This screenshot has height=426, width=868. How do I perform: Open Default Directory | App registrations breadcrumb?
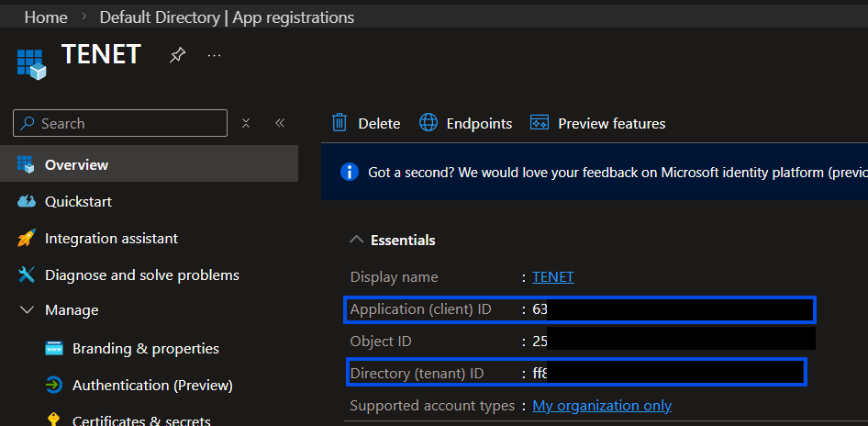227,17
